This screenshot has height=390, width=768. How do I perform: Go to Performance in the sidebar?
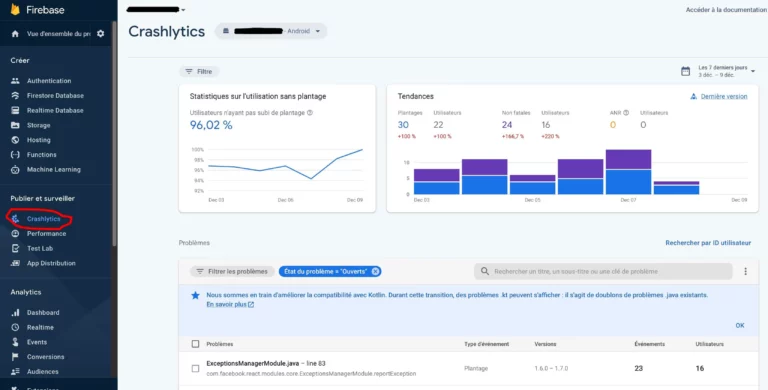pos(47,234)
